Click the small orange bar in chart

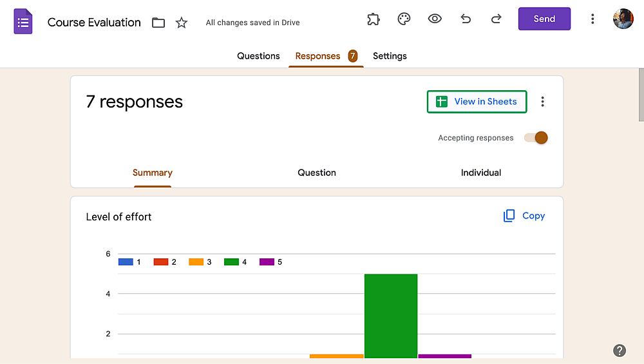click(337, 356)
